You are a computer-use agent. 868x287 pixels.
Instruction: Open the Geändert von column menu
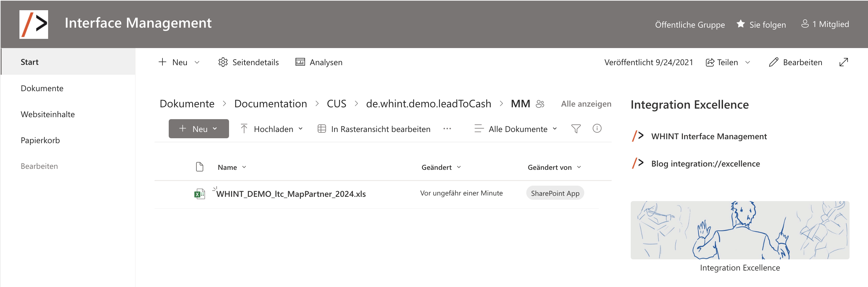click(579, 167)
